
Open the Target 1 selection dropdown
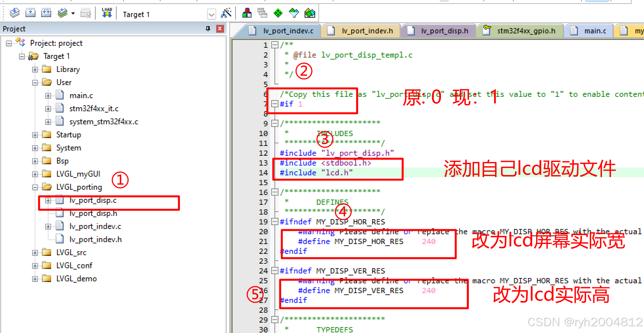(x=212, y=14)
